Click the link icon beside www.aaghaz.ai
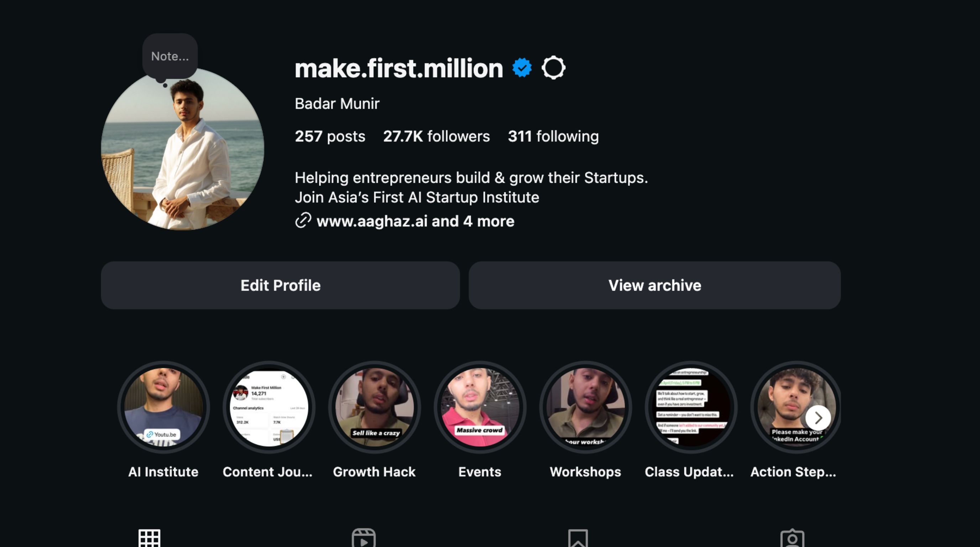The height and width of the screenshot is (547, 980). pyautogui.click(x=303, y=221)
